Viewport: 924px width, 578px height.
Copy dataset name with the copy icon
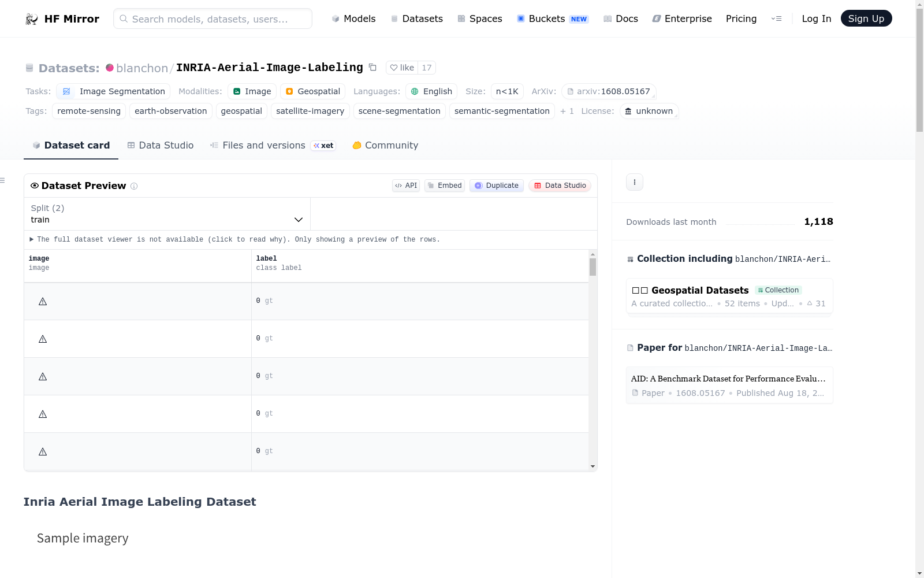pos(372,68)
